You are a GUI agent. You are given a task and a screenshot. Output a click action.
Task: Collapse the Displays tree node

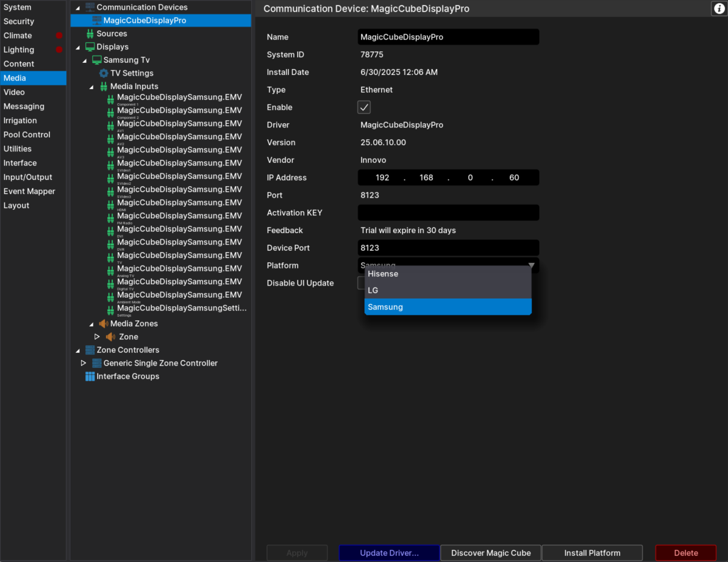tap(78, 48)
